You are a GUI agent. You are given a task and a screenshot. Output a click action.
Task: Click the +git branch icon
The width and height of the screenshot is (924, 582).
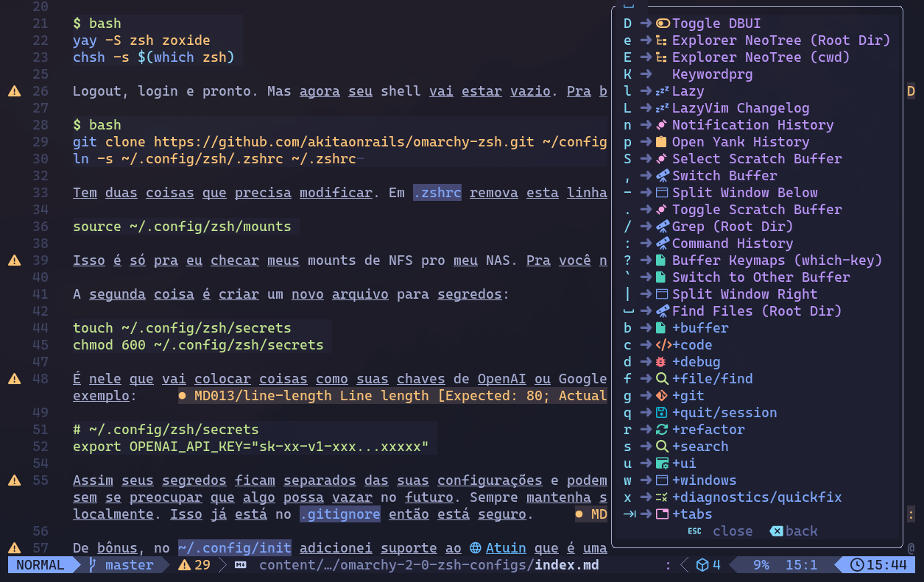point(662,396)
